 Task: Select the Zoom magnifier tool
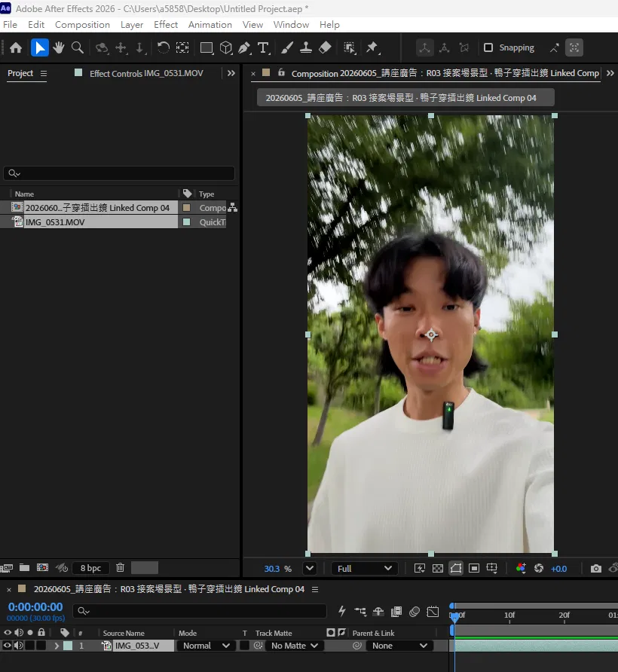[77, 47]
